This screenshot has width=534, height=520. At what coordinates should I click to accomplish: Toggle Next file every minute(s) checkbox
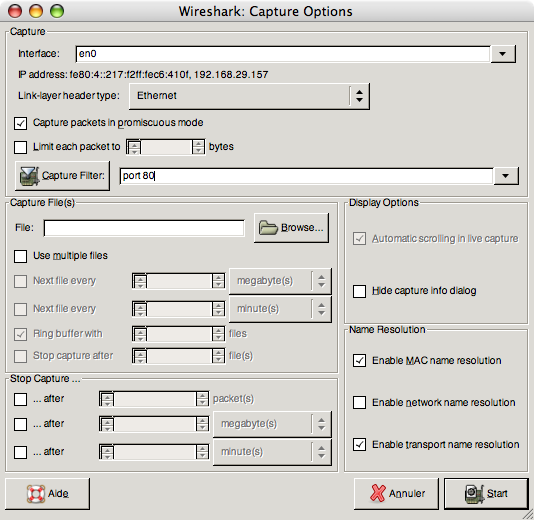click(20, 309)
